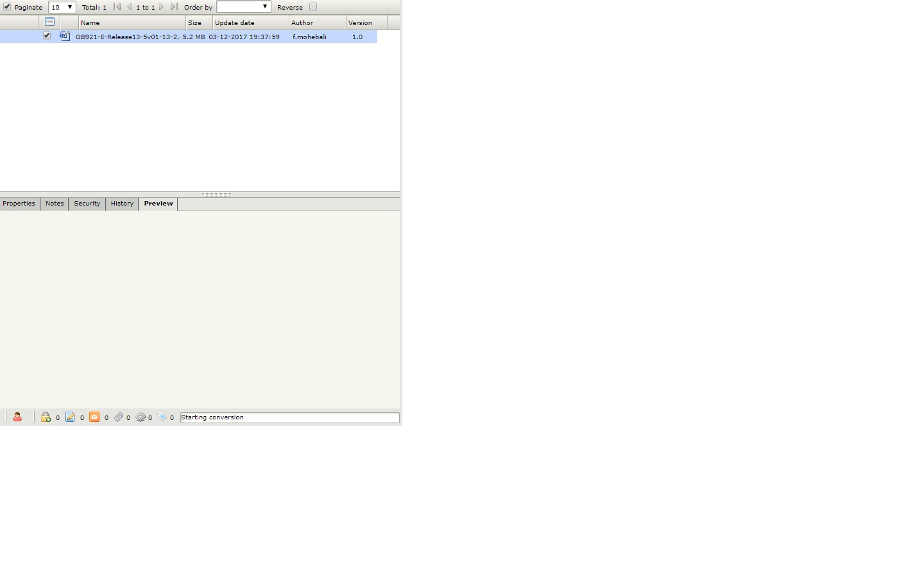Viewport: 924px width, 578px height.
Task: Uncheck the checkbox next to the GB921 document
Action: point(46,36)
